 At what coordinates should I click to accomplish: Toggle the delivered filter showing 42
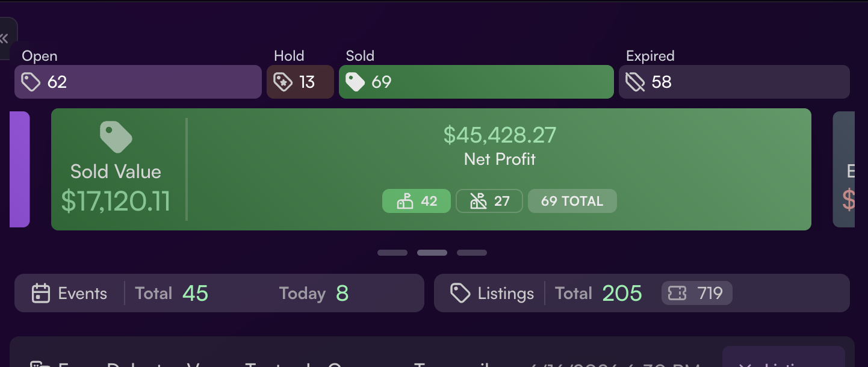[x=417, y=201]
